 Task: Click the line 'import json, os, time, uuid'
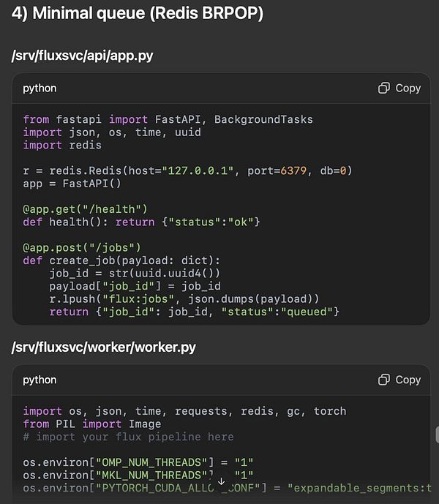tap(112, 132)
